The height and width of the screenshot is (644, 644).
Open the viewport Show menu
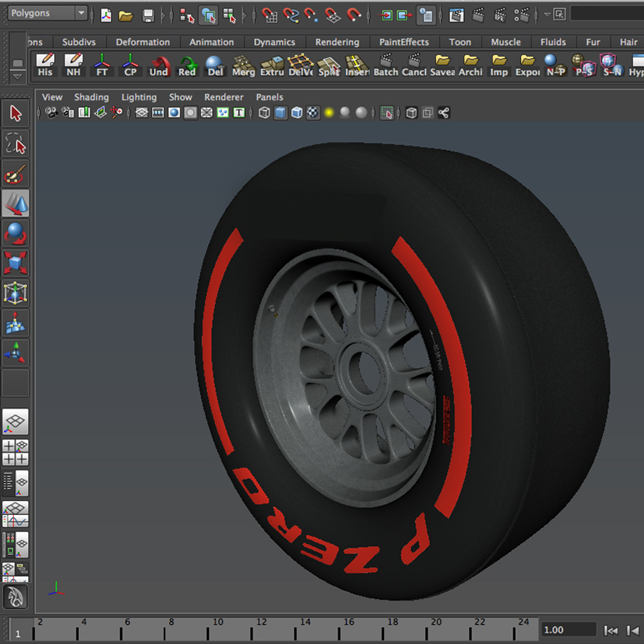click(x=180, y=97)
